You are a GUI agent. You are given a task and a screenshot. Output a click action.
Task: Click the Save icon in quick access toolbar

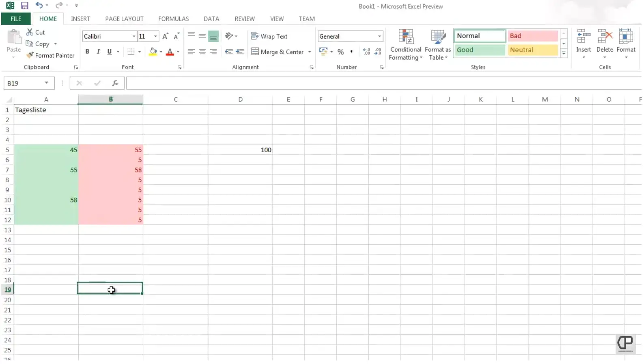coord(25,6)
